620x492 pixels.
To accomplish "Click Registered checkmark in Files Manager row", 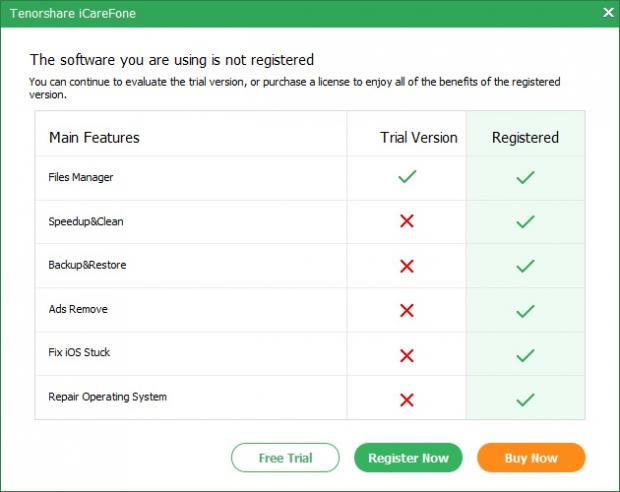I will pos(525,177).
